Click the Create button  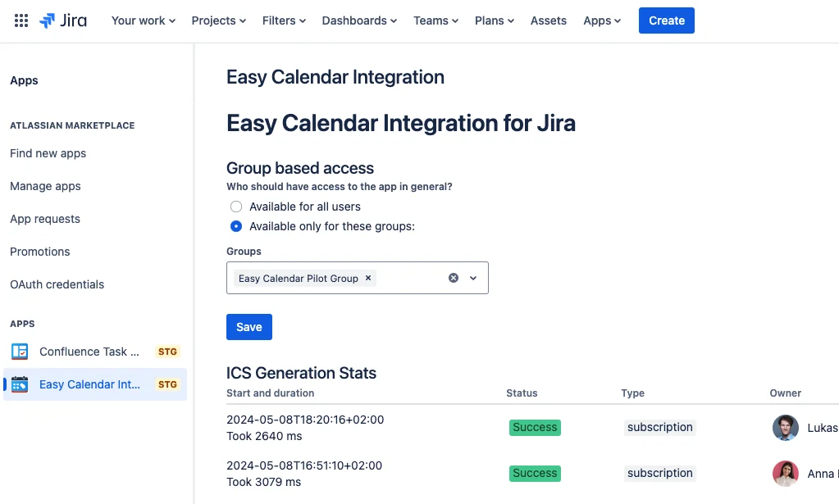coord(667,20)
